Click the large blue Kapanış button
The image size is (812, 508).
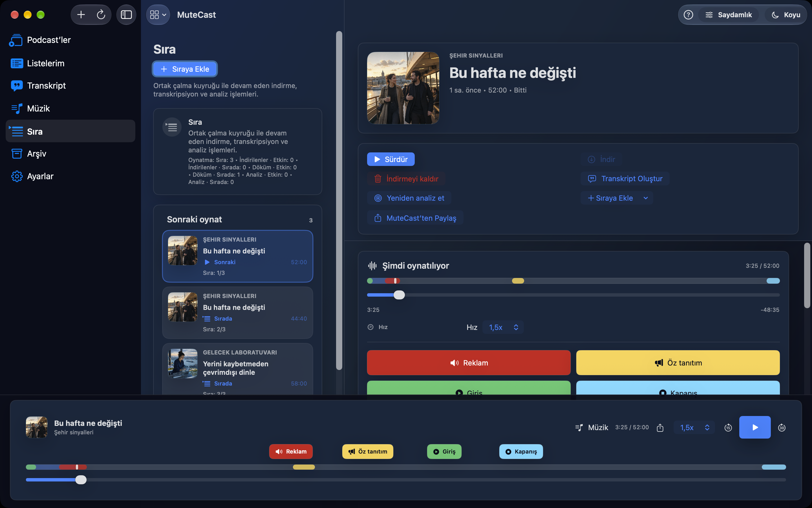pos(678,388)
